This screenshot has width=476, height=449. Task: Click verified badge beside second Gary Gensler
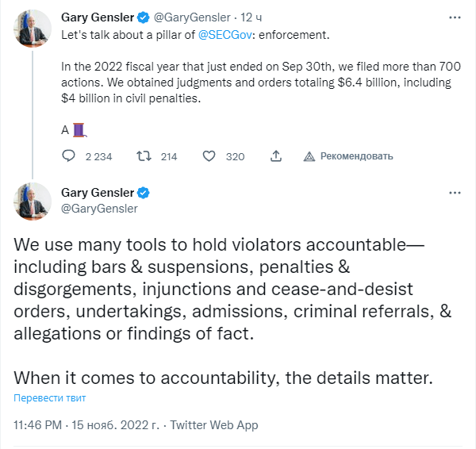tap(145, 193)
